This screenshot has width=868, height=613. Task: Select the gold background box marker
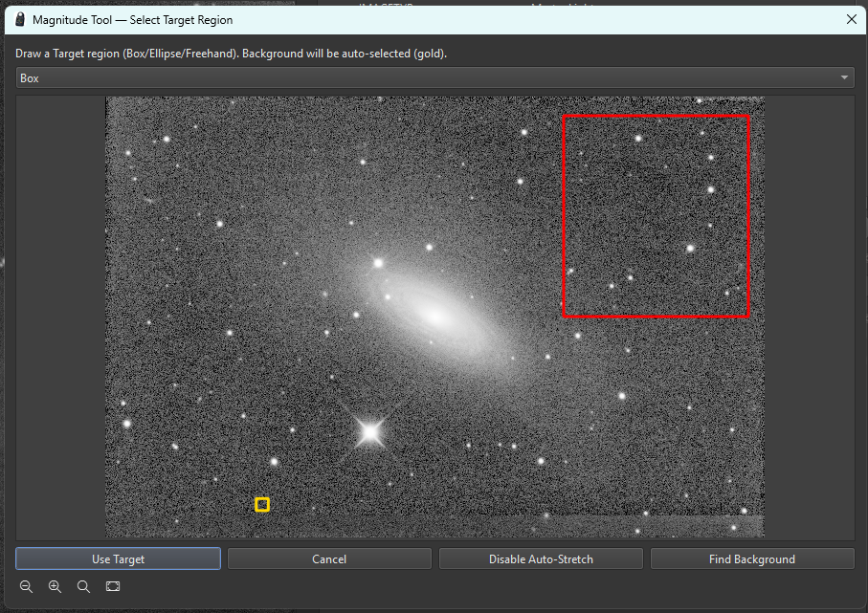pyautogui.click(x=262, y=505)
